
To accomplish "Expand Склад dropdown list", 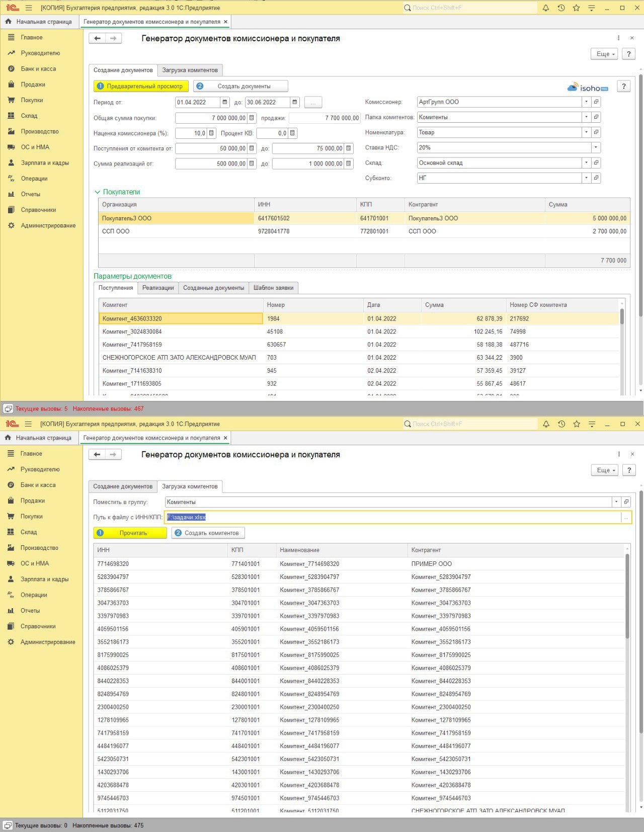I will [x=586, y=162].
